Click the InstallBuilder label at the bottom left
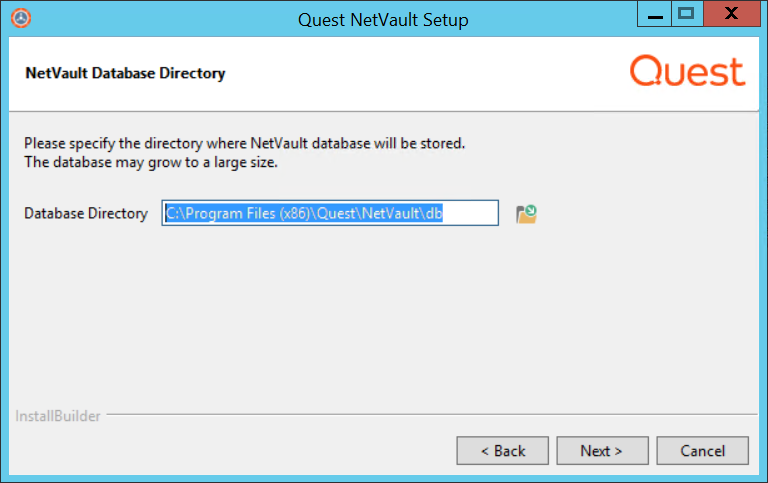768x483 pixels. click(58, 416)
